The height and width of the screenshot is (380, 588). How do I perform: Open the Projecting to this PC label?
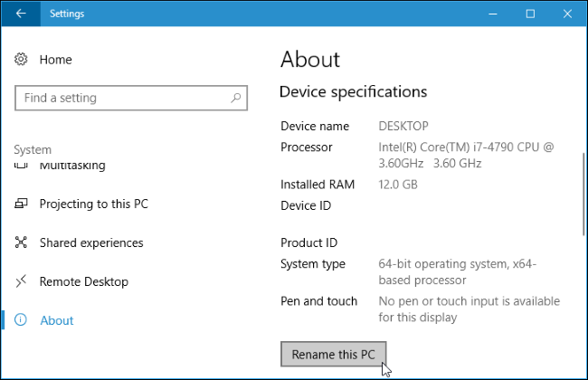coord(93,204)
